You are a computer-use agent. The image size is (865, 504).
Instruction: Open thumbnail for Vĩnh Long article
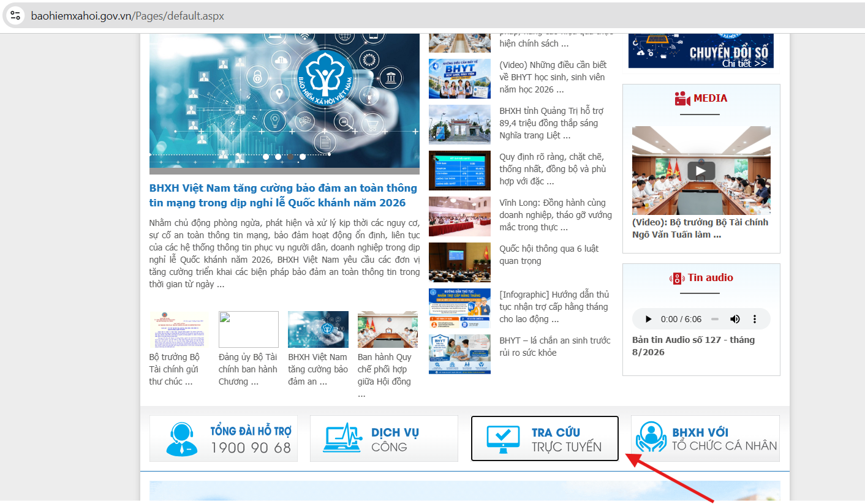459,216
